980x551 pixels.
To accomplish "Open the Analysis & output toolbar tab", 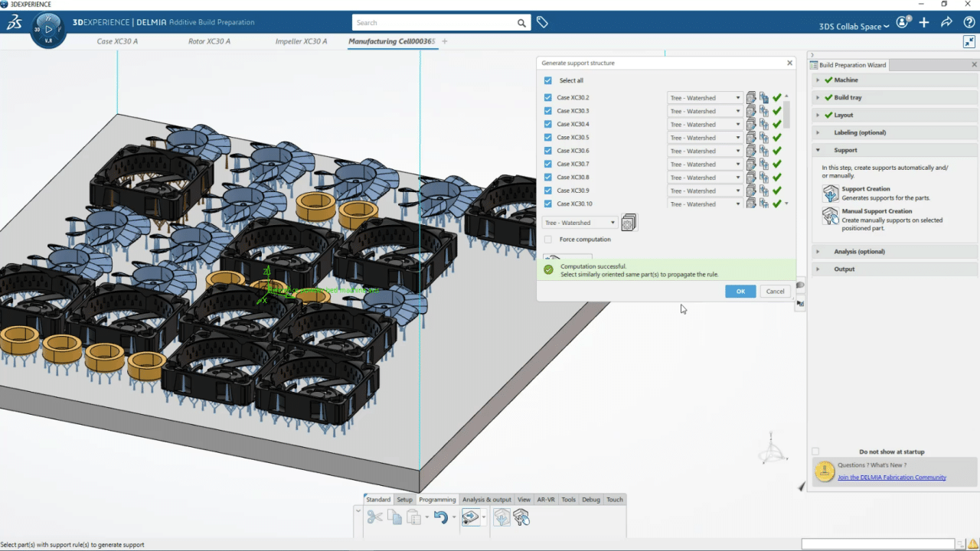I will [486, 499].
